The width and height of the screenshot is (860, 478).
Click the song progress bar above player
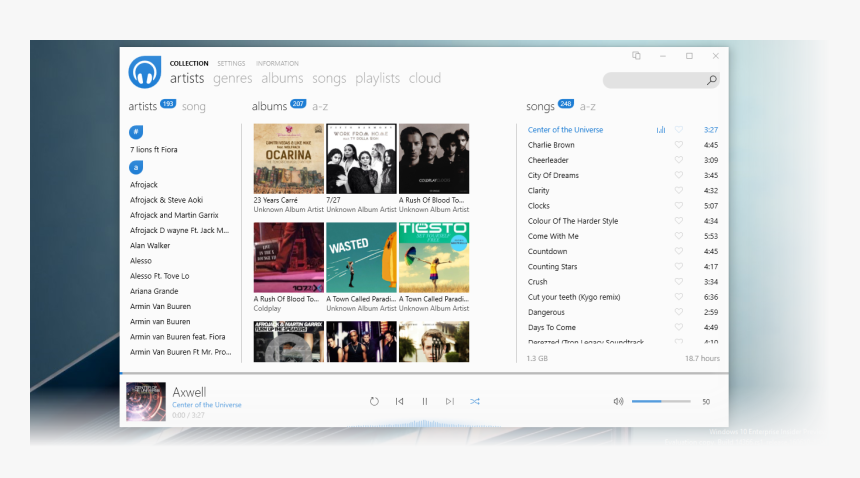click(424, 373)
